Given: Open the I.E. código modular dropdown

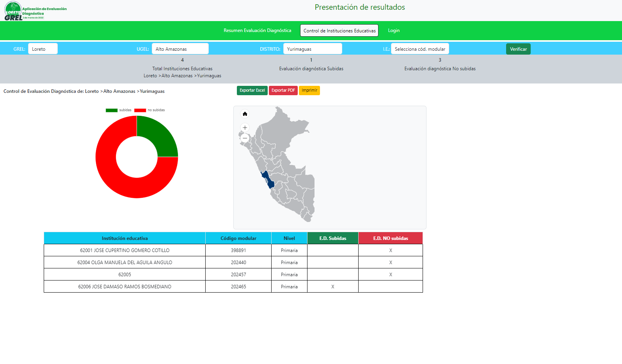Looking at the screenshot, I should (419, 49).
